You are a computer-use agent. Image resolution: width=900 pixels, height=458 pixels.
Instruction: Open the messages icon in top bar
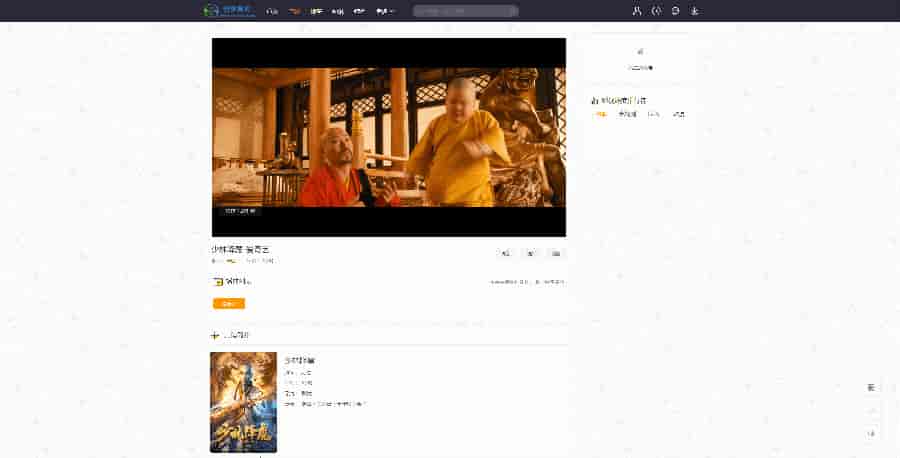[x=676, y=11]
